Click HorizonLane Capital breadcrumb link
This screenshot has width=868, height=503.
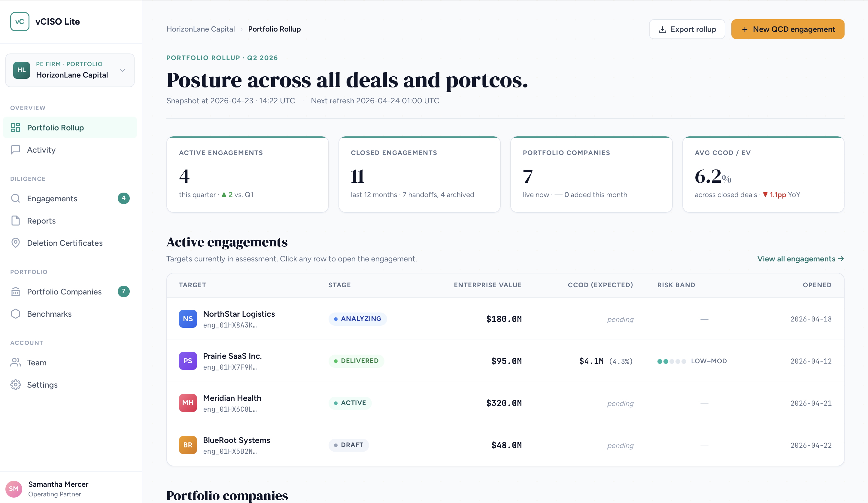[x=200, y=29]
